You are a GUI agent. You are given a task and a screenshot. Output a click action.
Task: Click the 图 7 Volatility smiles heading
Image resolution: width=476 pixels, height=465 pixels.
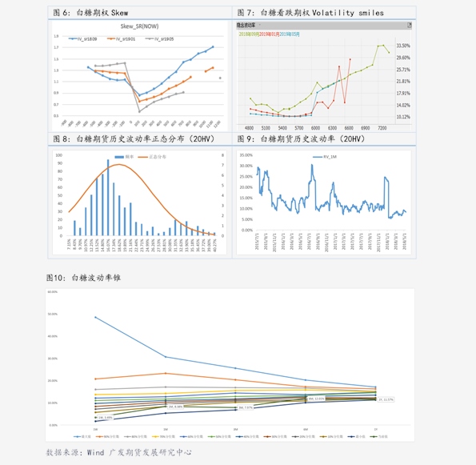point(310,13)
